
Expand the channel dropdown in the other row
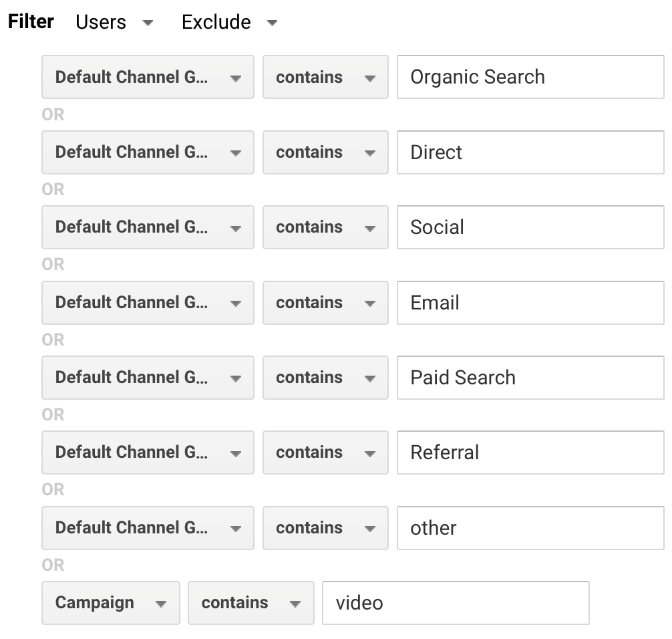point(147,527)
